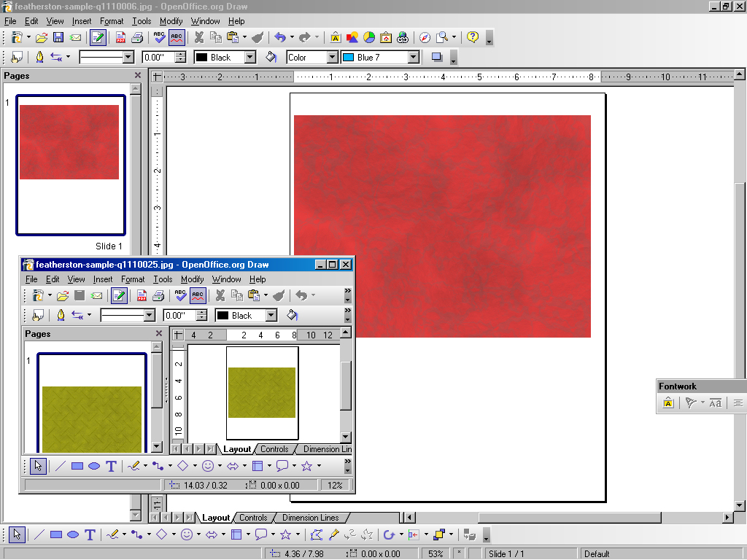The height and width of the screenshot is (560, 747).
Task: Select the Ellipse tool in bottom drawing toolbar
Action: point(73,535)
